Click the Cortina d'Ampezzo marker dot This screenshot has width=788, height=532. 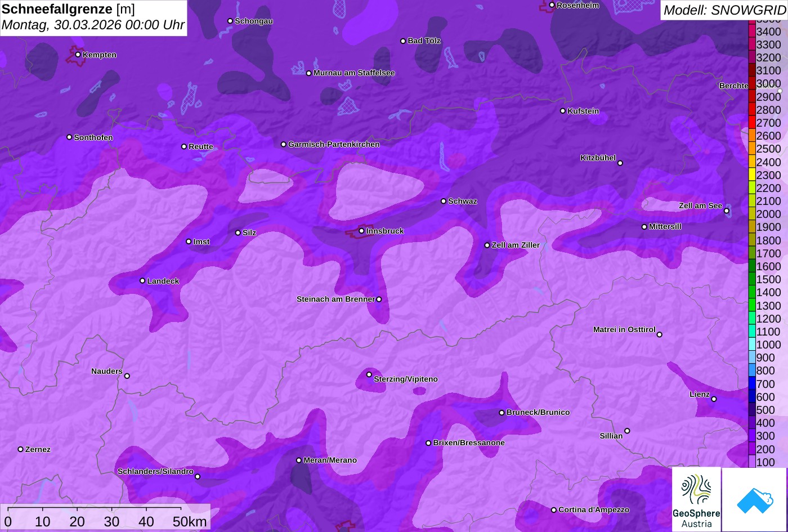coord(553,509)
